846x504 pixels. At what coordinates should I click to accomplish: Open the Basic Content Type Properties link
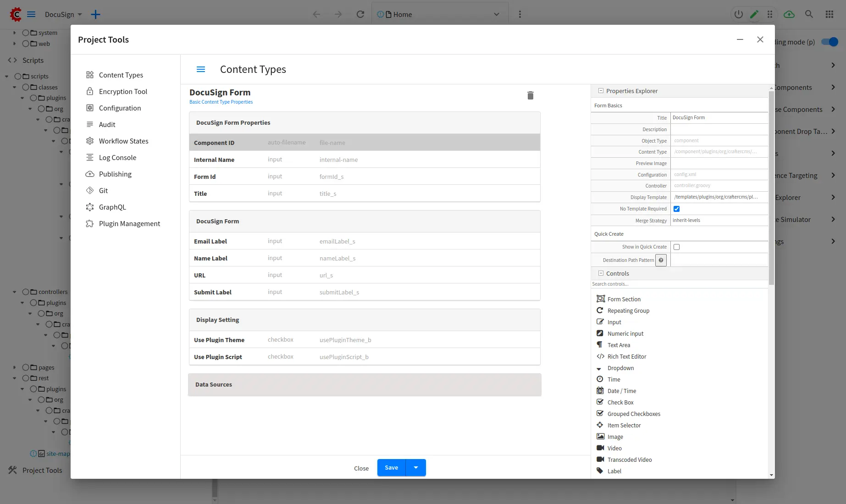pos(221,102)
